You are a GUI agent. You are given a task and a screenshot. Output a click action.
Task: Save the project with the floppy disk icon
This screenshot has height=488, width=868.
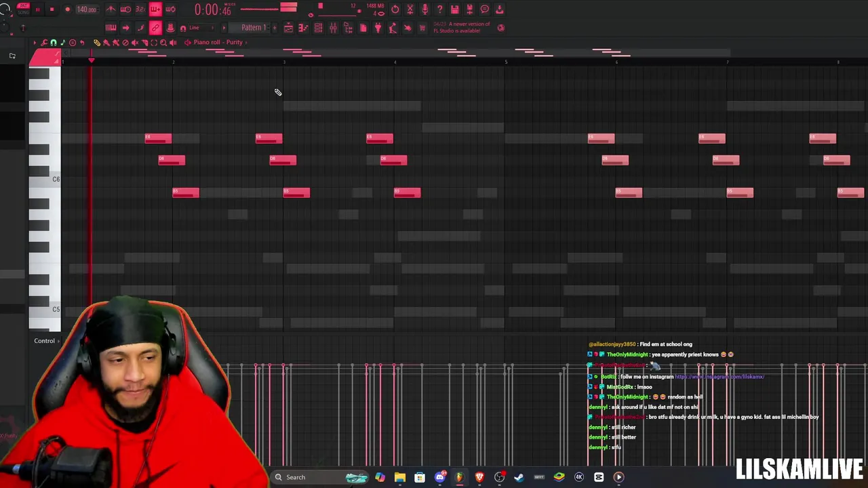click(454, 9)
